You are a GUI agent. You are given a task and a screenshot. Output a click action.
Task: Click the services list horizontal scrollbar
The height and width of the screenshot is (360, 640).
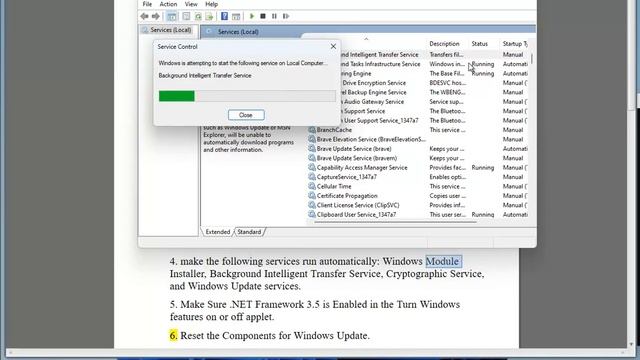tap(395, 222)
